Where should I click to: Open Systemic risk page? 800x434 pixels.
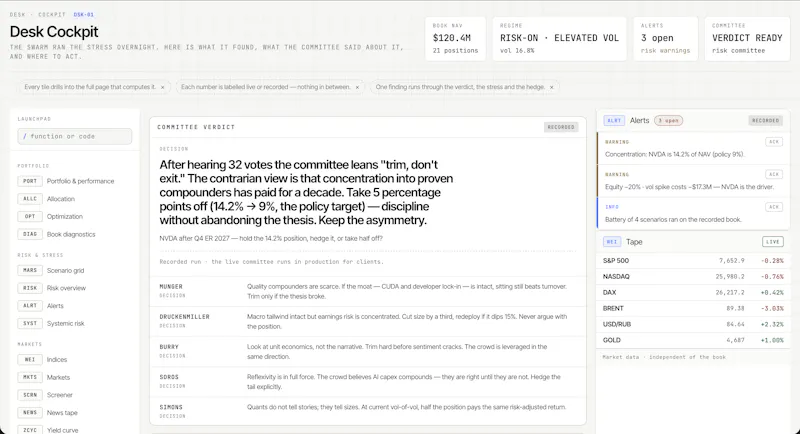click(66, 323)
